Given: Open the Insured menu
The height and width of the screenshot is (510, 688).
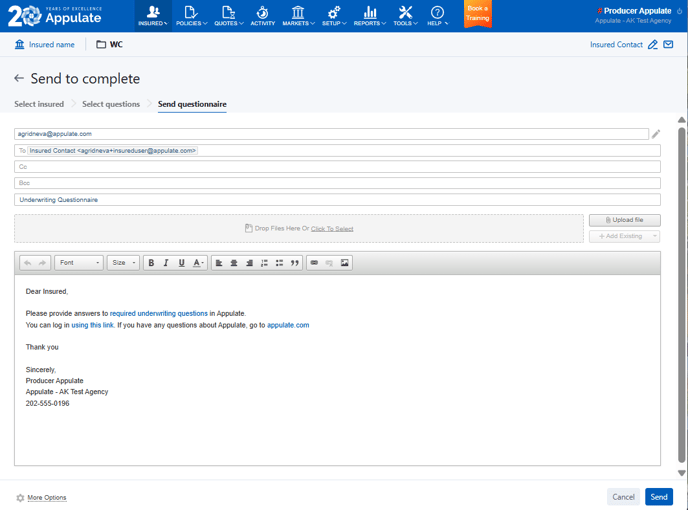Looking at the screenshot, I should (x=153, y=16).
